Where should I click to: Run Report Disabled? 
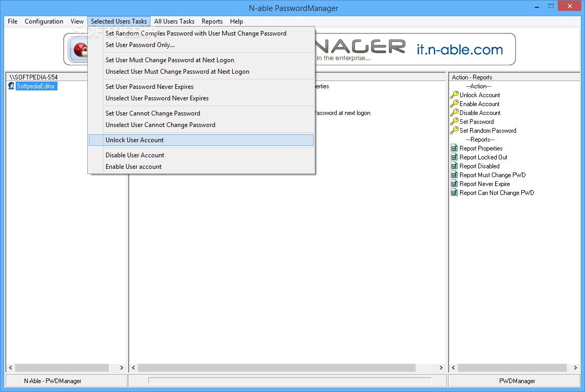[x=479, y=166]
